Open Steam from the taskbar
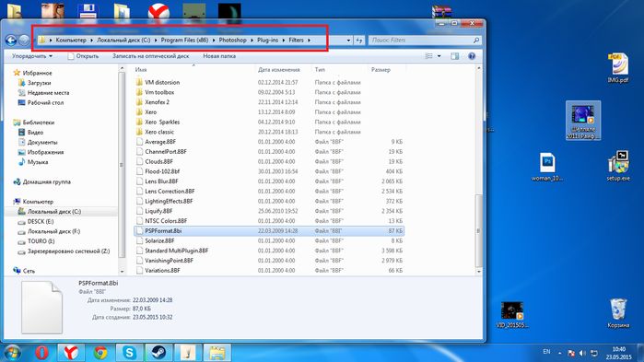Viewport: 644px width, 362px height. pos(158,353)
